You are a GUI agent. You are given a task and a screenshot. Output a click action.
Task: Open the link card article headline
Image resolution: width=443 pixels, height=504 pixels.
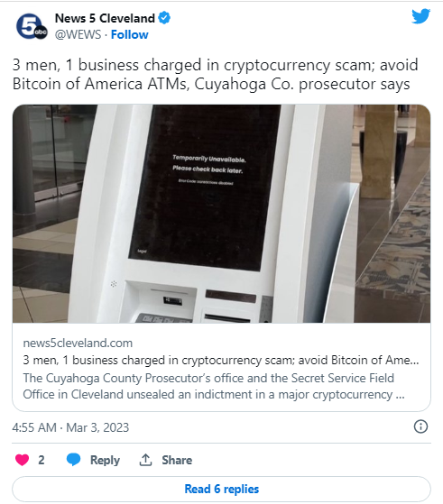[x=221, y=360]
